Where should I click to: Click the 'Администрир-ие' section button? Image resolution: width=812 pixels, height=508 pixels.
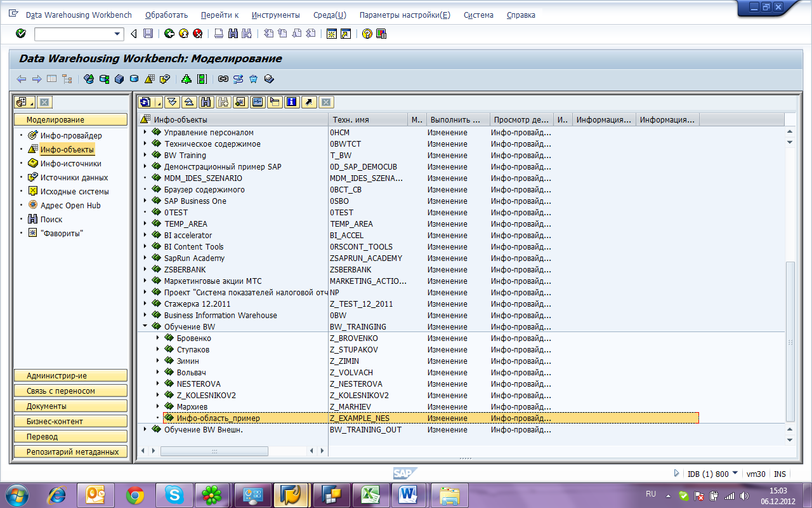(70, 376)
